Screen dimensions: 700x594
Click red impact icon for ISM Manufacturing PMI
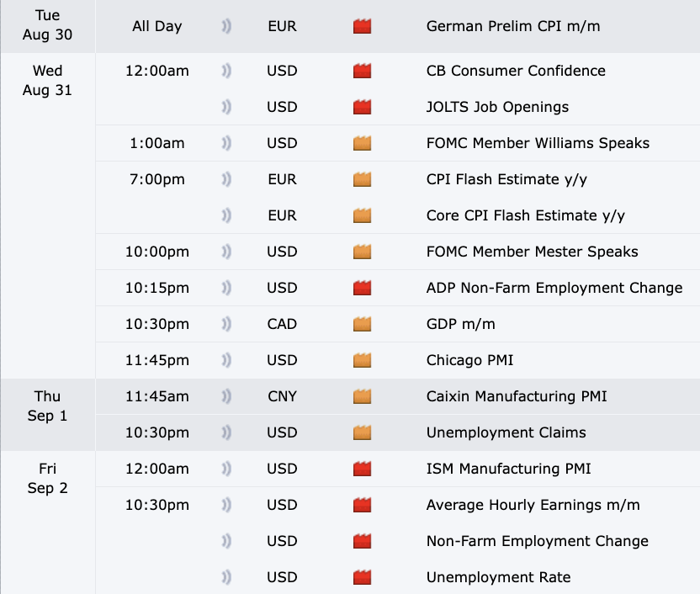[x=362, y=469]
